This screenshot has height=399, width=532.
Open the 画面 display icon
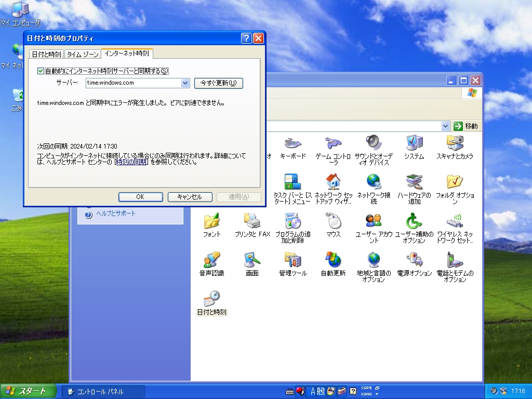click(x=252, y=265)
